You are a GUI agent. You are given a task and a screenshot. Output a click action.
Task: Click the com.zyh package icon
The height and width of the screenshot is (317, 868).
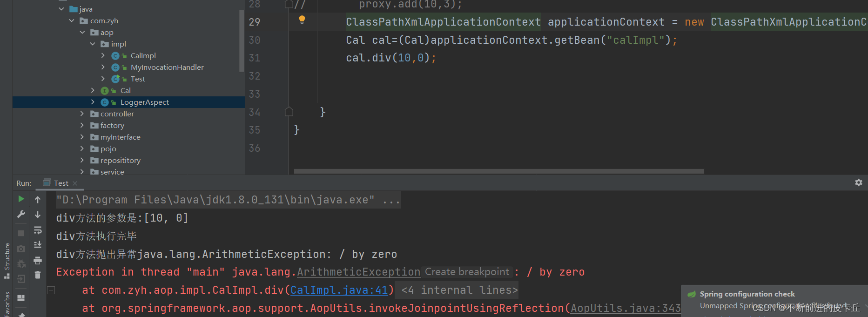click(84, 20)
